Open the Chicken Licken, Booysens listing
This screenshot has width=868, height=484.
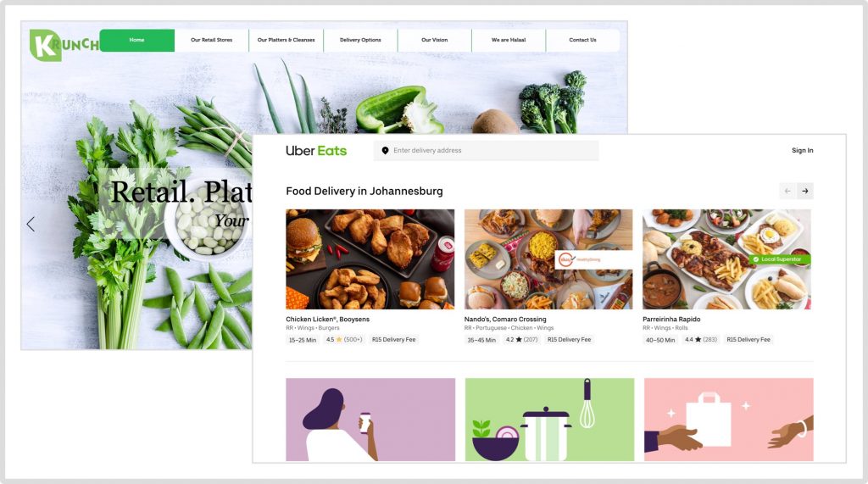point(327,319)
